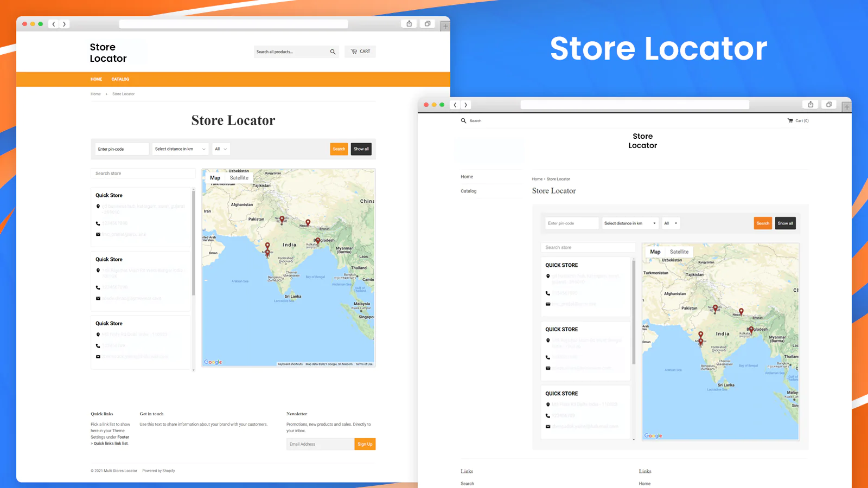Switch the left map to Satellite view
Image resolution: width=868 pixels, height=488 pixels.
click(239, 178)
